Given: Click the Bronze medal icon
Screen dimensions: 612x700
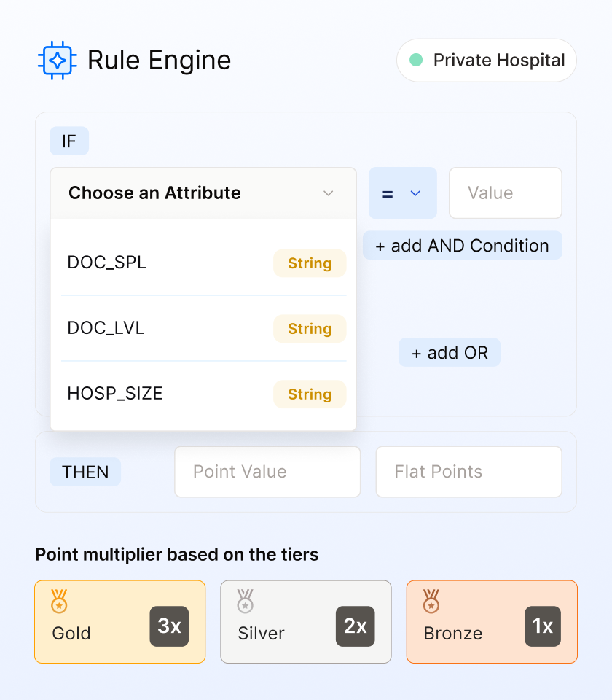Looking at the screenshot, I should [431, 601].
